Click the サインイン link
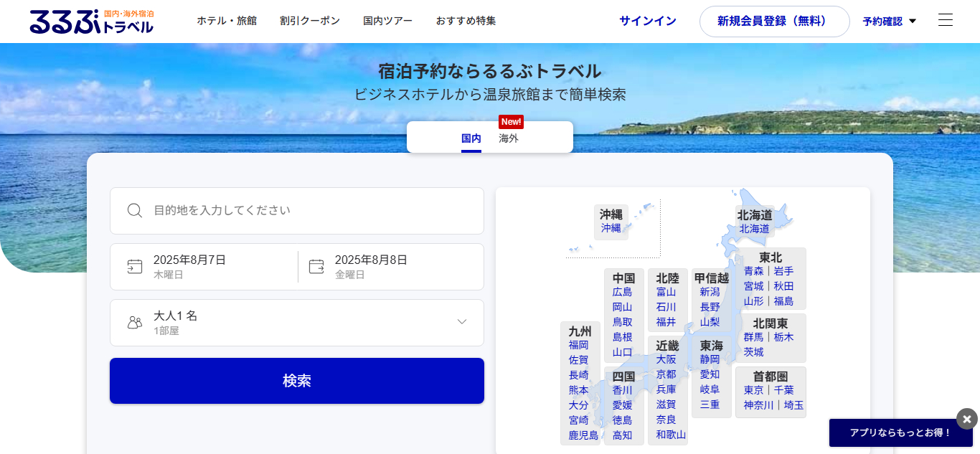The height and width of the screenshot is (454, 980). click(647, 21)
